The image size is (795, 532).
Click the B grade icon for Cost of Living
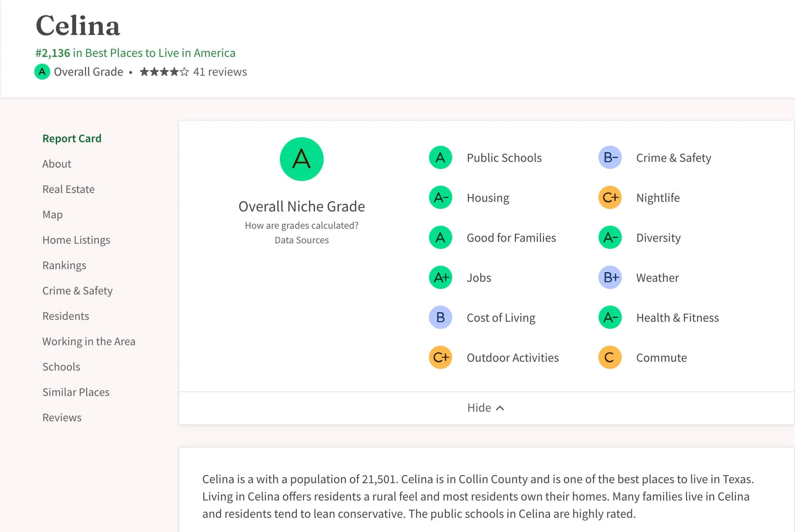(440, 318)
